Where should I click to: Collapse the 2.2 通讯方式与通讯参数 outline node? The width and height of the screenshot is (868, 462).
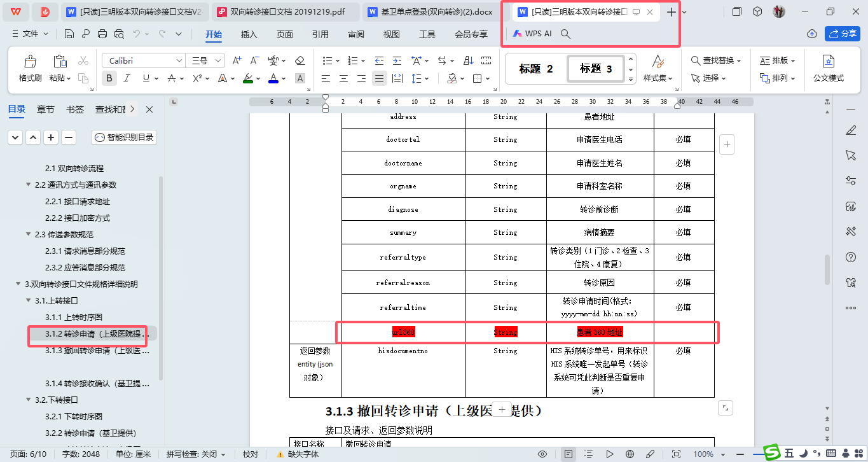[28, 185]
